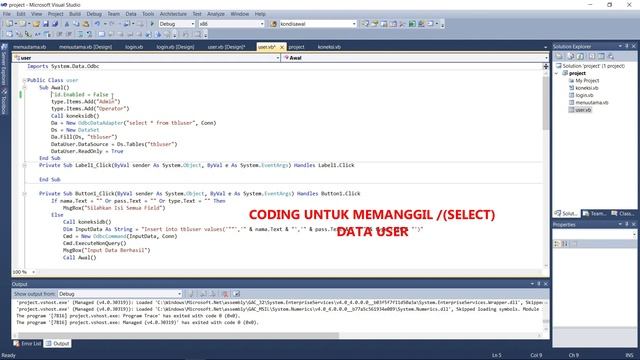Click the Save icon in toolbar
This screenshot has width=640, height=360.
[x=46, y=24]
